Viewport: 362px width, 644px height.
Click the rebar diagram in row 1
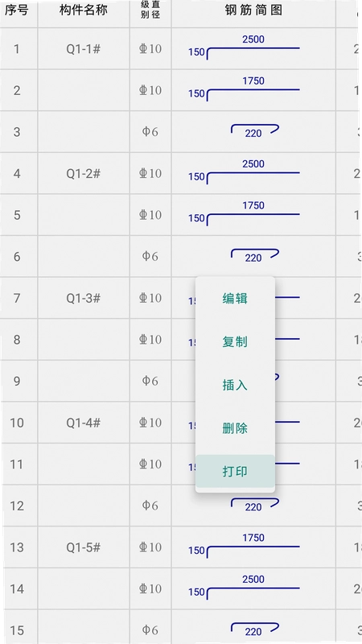tap(245, 47)
